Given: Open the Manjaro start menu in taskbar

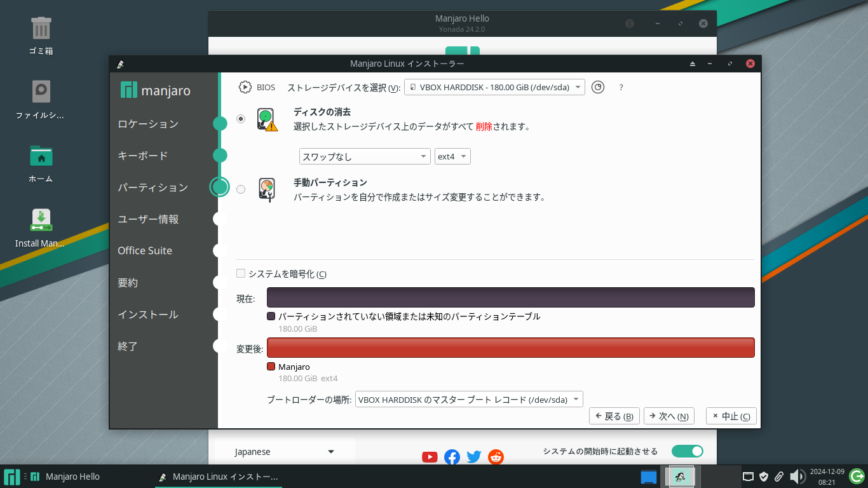Looking at the screenshot, I should tap(11, 477).
